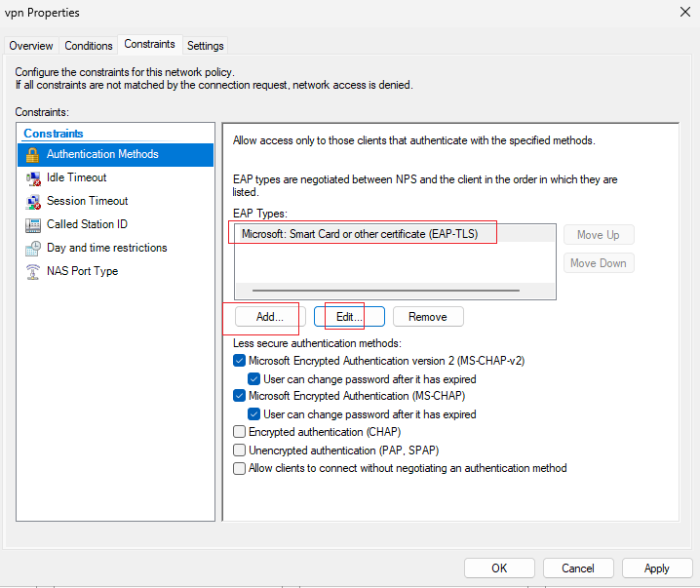This screenshot has width=700, height=588.
Task: Uncheck the MS-CHAP-v2 authentication checkbox
Action: (239, 360)
